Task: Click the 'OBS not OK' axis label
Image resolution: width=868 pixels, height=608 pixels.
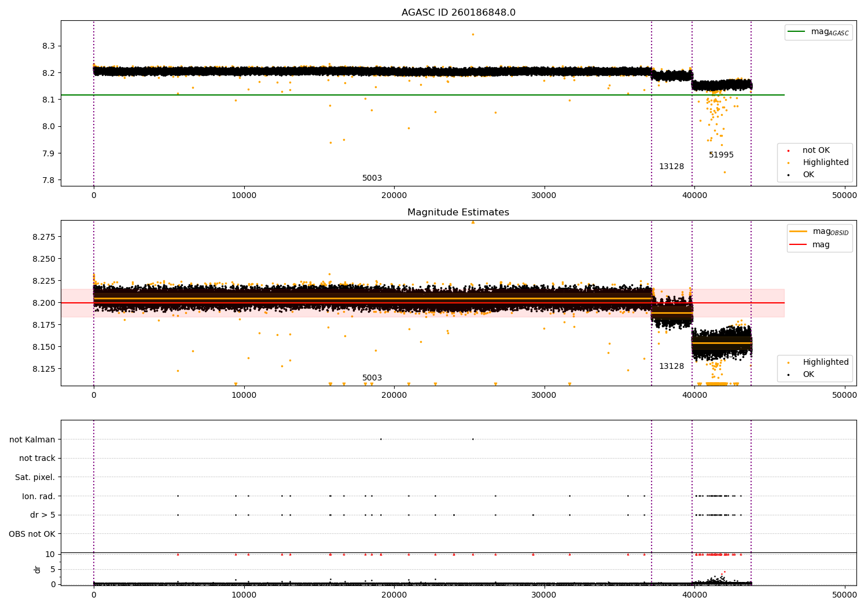Action: tap(32, 534)
